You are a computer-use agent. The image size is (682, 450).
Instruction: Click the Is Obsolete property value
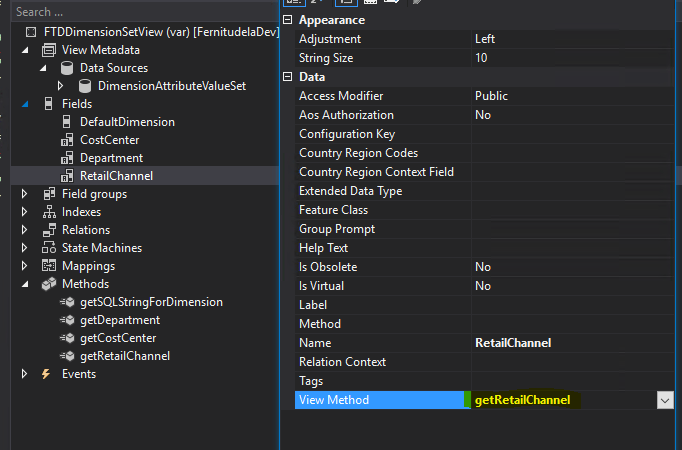click(x=575, y=267)
